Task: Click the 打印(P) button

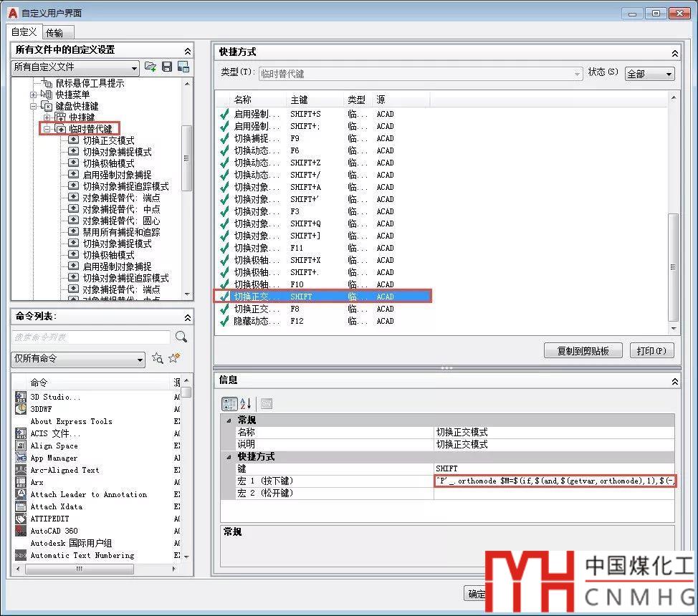Action: click(651, 350)
